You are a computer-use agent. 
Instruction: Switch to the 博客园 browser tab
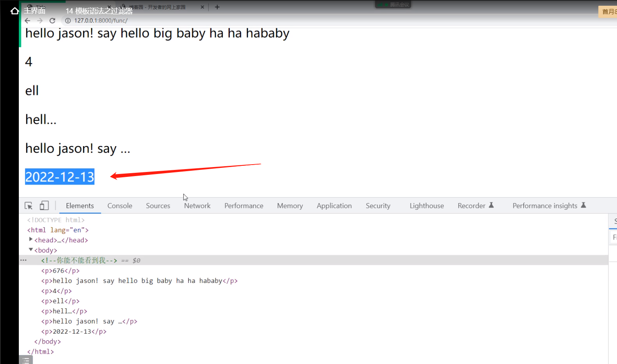(x=158, y=7)
